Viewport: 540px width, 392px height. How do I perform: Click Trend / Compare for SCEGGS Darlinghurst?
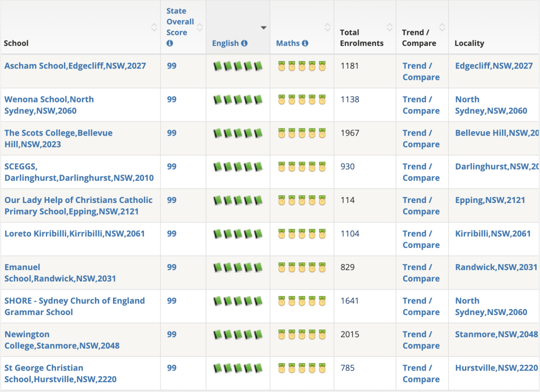[421, 172]
